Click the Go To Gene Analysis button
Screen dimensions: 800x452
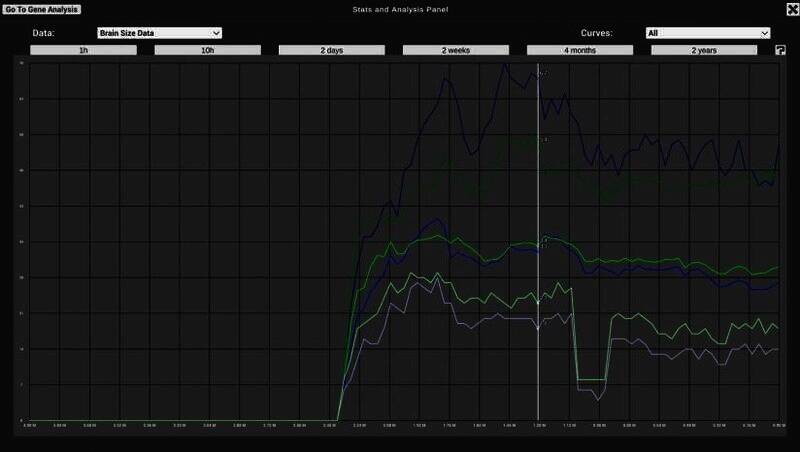point(43,9)
